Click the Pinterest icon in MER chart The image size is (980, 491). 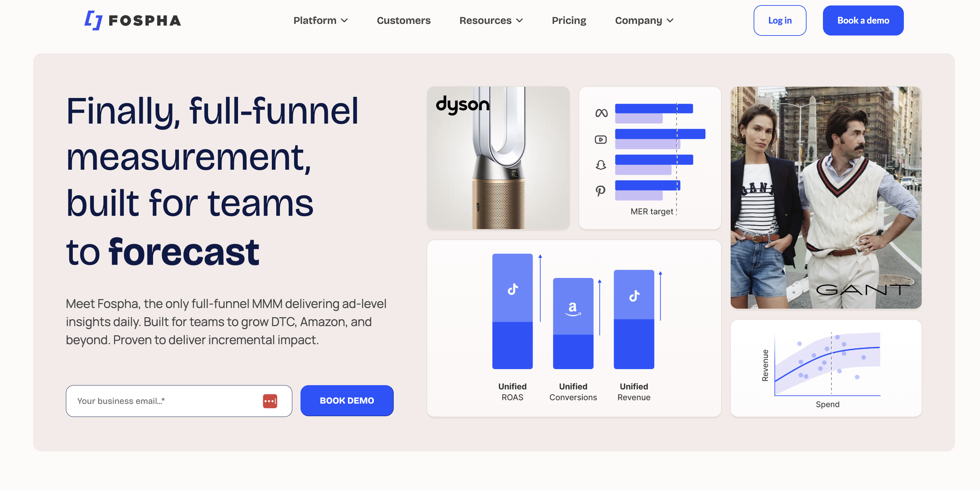coord(600,191)
